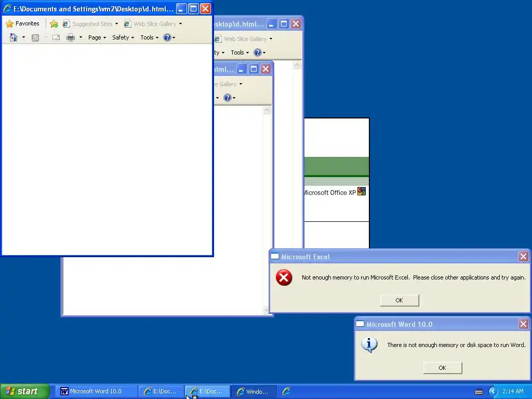The image size is (532, 399).
Task: Click the keyboard icon in system tray
Action: (x=479, y=392)
